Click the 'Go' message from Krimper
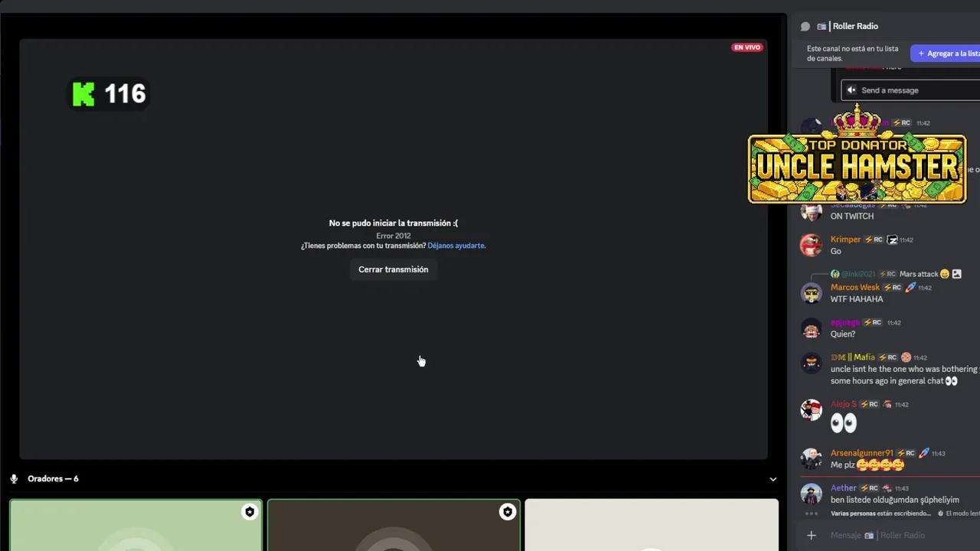This screenshot has width=980, height=551. pos(836,252)
